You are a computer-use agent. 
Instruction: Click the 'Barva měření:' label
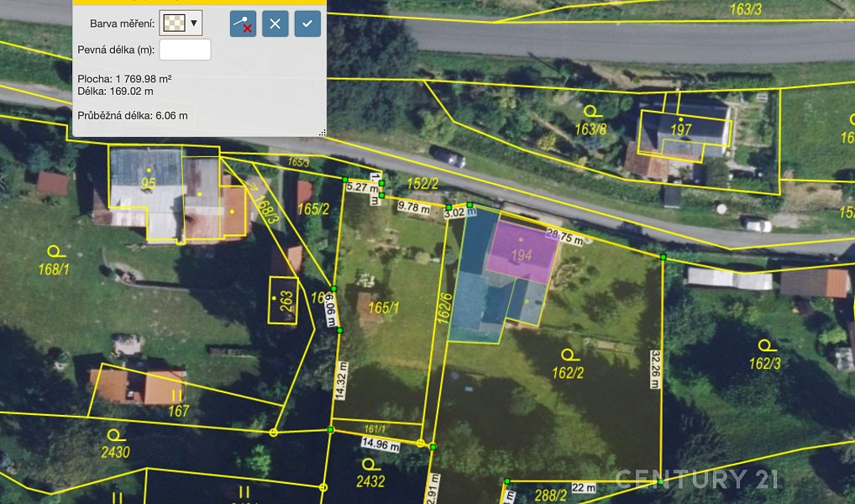[x=122, y=24]
